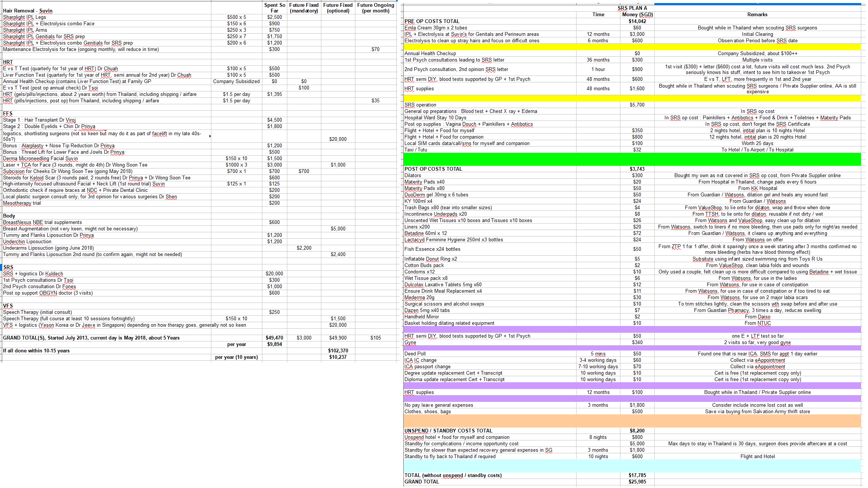Screen dimensions: 868x488
Task: Select the $9,894 per year cell
Action: coord(274,344)
